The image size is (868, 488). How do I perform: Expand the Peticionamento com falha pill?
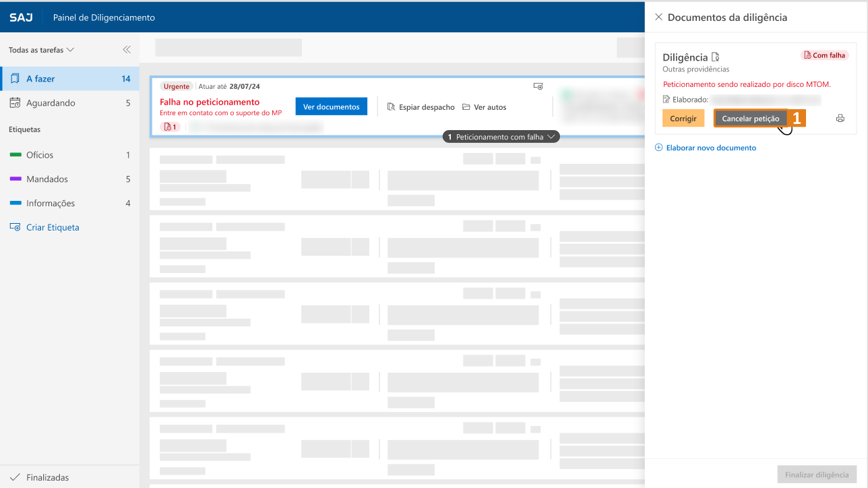(x=501, y=137)
